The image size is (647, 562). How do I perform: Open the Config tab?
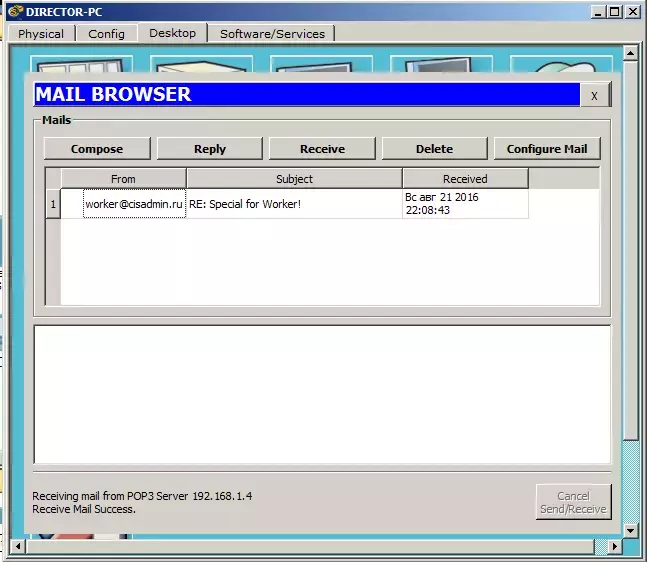(106, 33)
